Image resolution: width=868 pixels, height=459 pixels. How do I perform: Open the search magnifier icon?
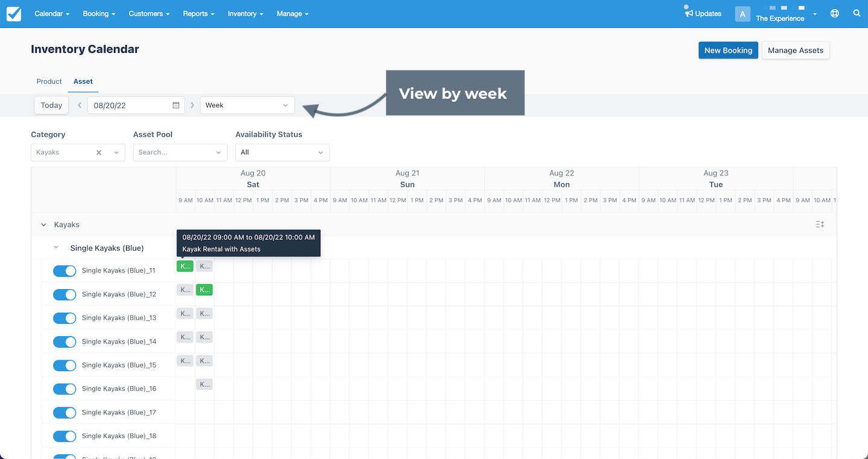(857, 13)
